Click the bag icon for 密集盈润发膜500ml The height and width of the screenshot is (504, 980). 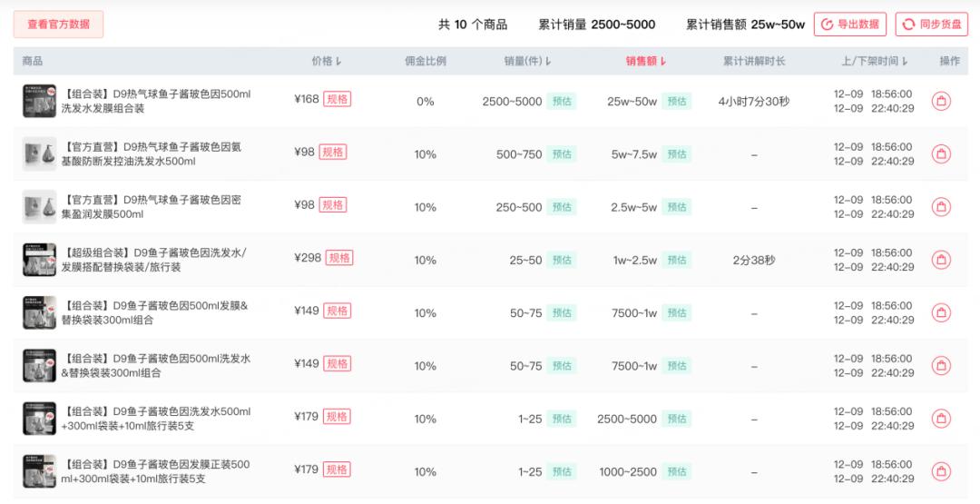pos(941,207)
